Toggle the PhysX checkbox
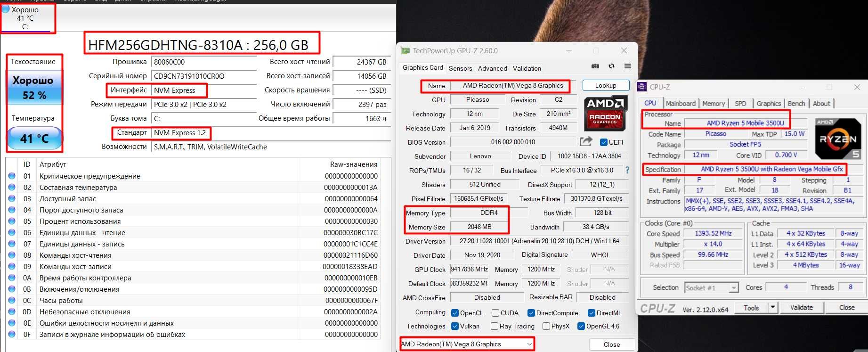The width and height of the screenshot is (868, 352). pos(546,326)
